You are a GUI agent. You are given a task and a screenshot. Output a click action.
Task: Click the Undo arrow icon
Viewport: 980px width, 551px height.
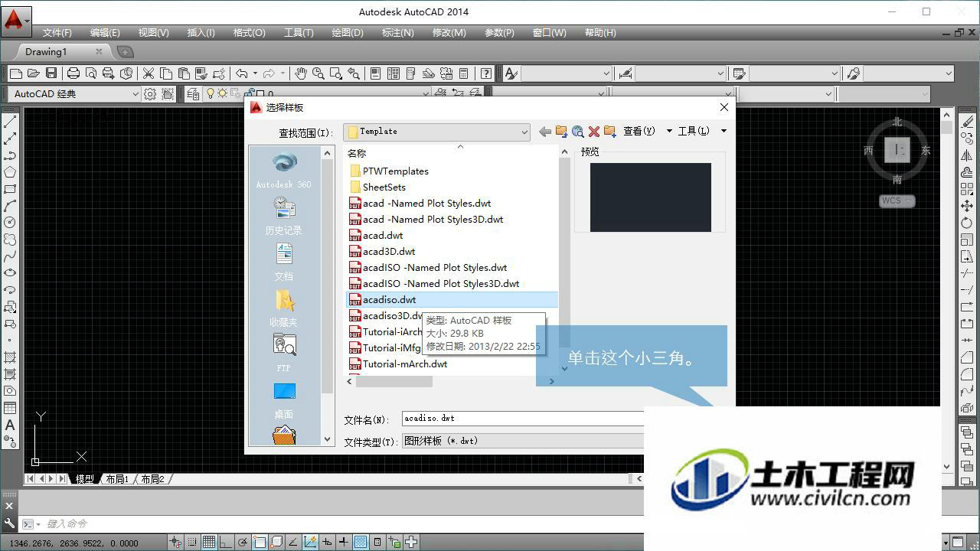242,73
